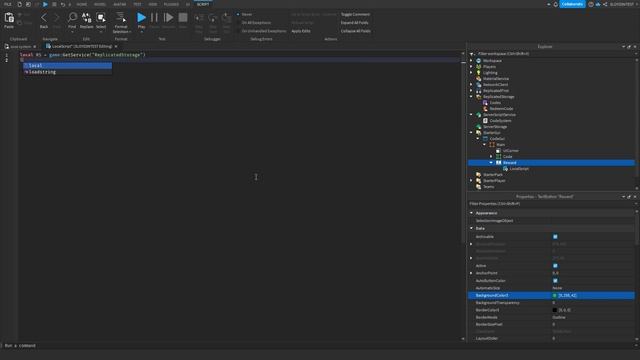This screenshot has height=360, width=640.
Task: Toggle the Archivable checkbox
Action: coord(555,237)
